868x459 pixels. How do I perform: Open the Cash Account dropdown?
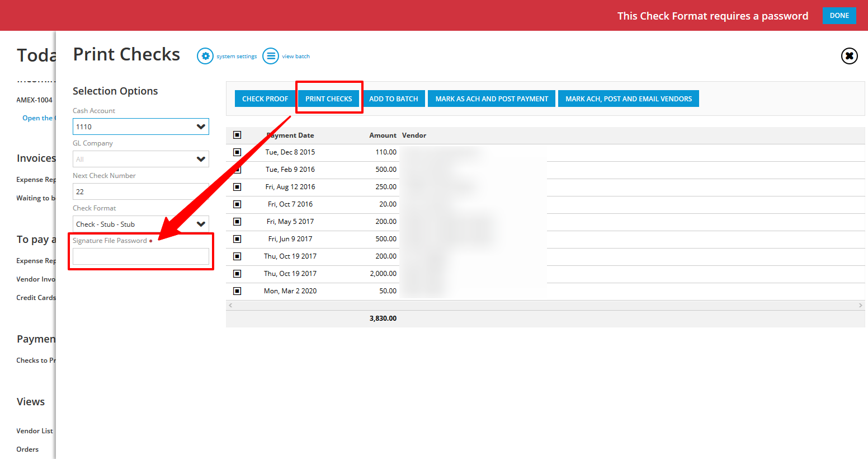pyautogui.click(x=141, y=127)
